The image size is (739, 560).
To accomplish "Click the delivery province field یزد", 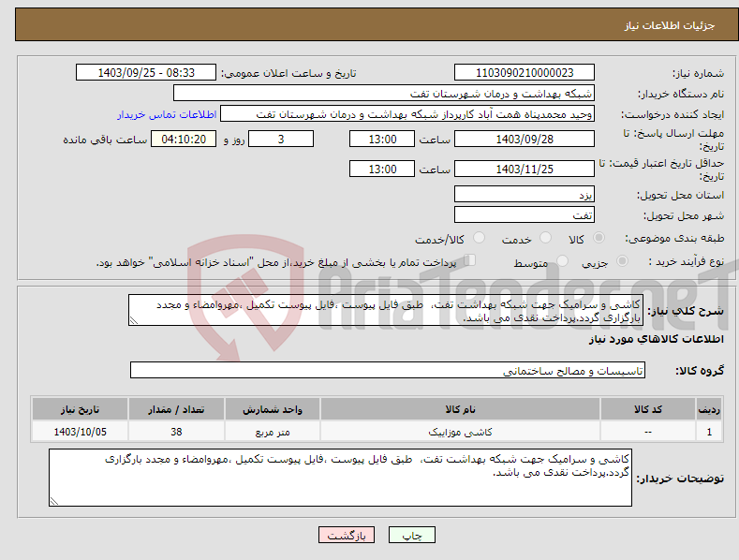I will tap(525, 194).
